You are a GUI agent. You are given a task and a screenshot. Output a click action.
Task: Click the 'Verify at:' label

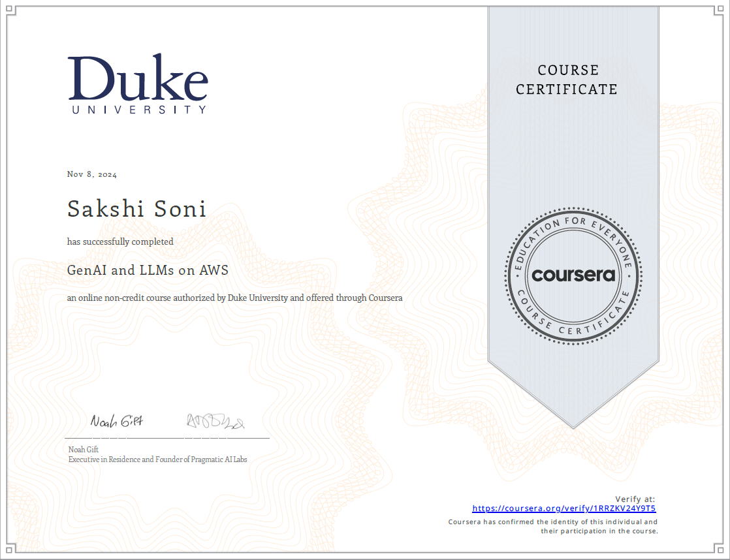pyautogui.click(x=635, y=499)
